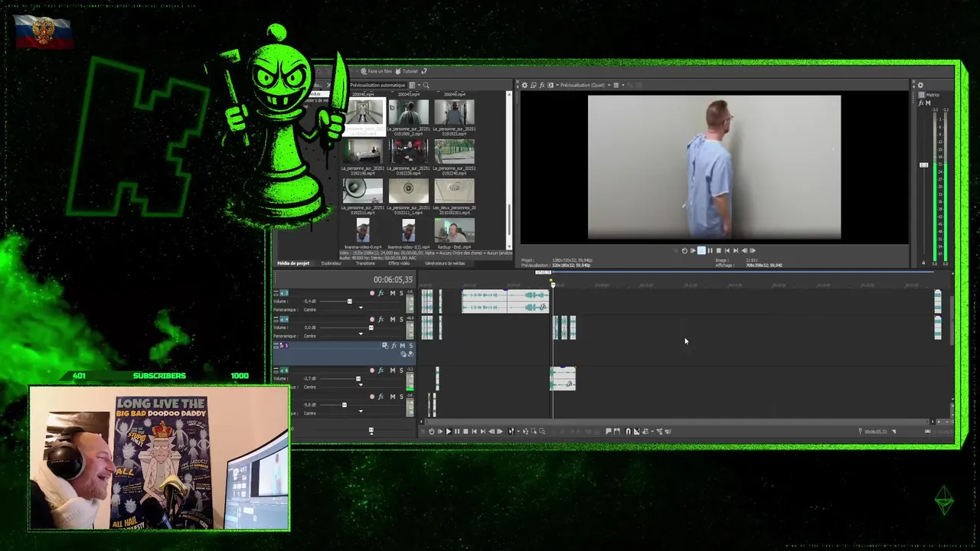980x551 pixels.
Task: Click the split screen view icon in preview
Action: click(550, 85)
